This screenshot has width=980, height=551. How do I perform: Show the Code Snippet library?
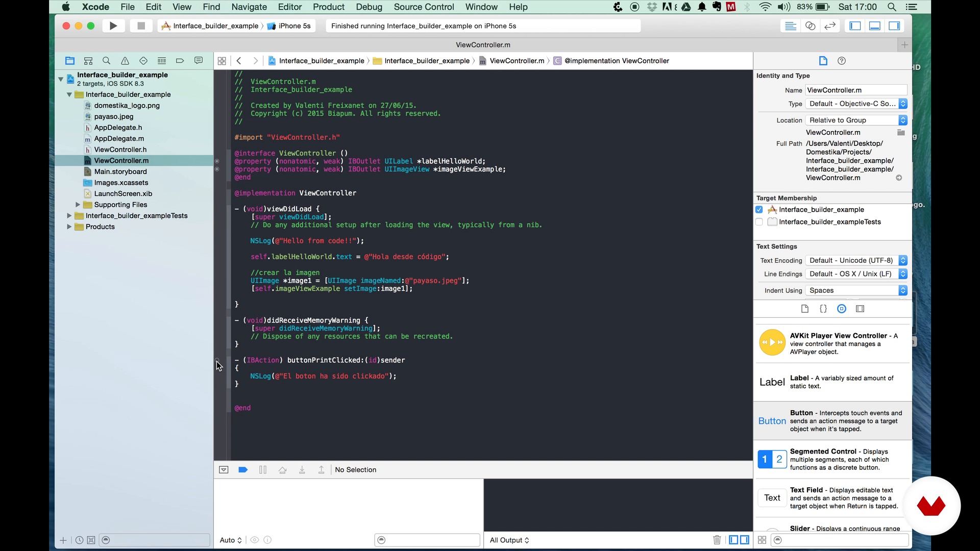point(823,309)
